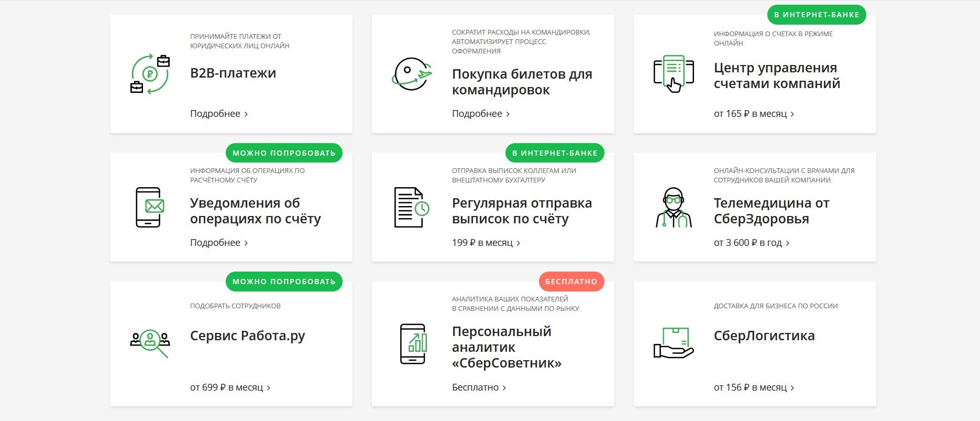Click the 'от 3 600 ₽ в год' link

(x=751, y=243)
